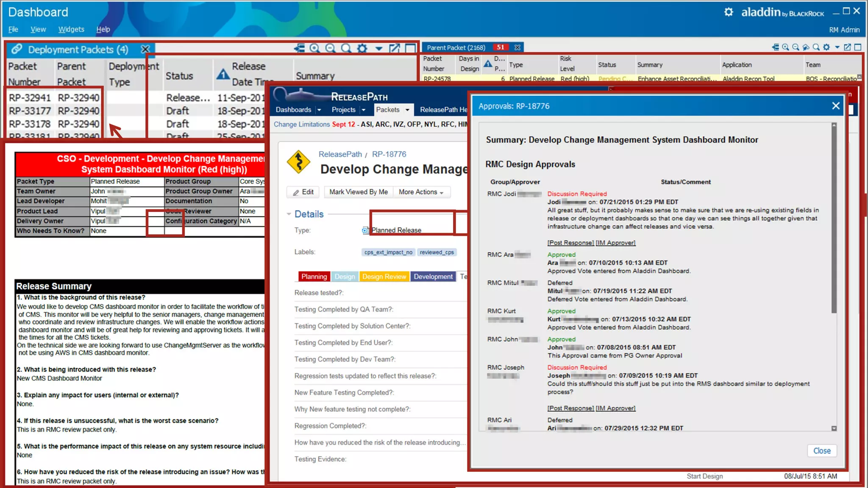Collapse the Details section
Screen dimensions: 868x488
(x=289, y=214)
